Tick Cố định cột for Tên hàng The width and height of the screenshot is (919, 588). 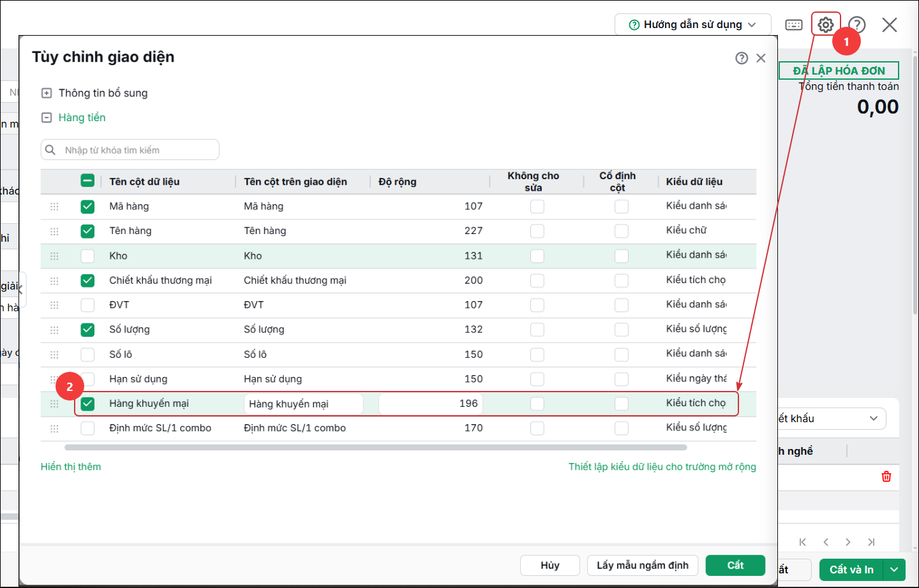[622, 231]
